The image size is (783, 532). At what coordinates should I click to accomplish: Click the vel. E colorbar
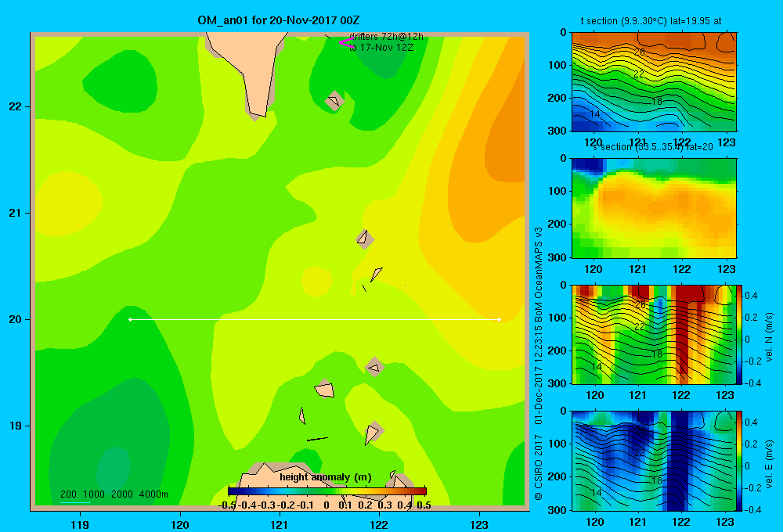coord(739,461)
